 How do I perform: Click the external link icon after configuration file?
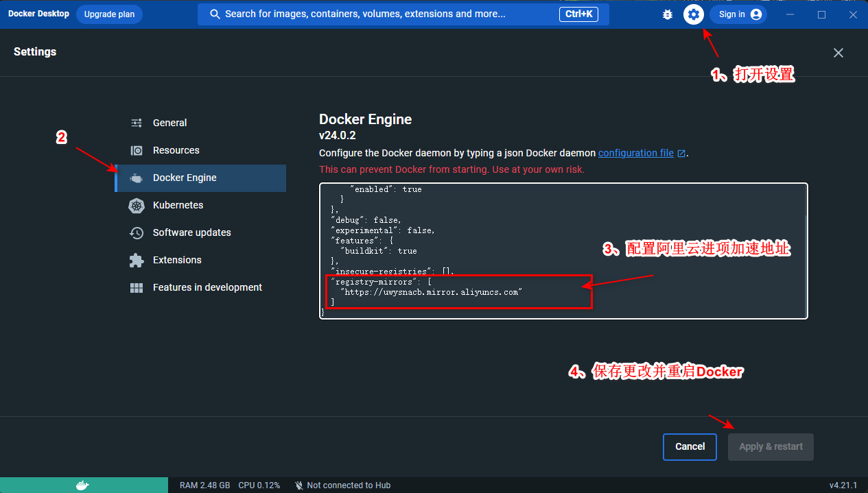681,154
